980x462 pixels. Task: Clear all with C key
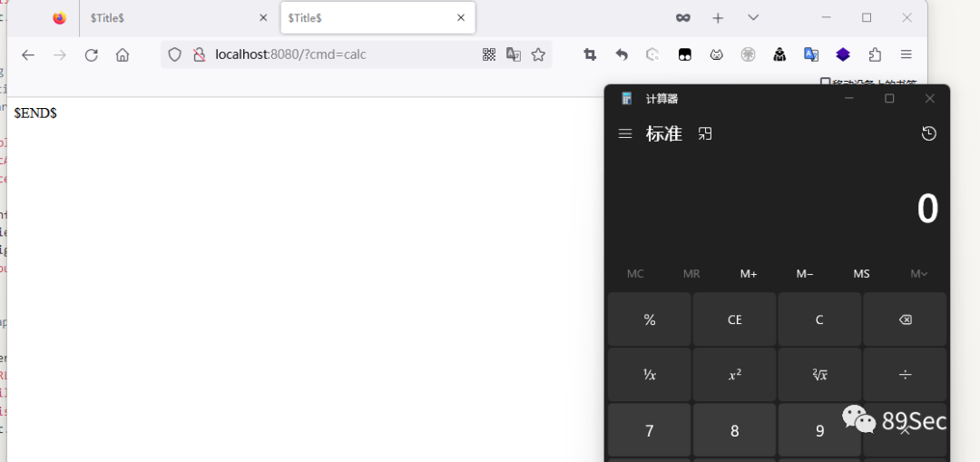[819, 319]
